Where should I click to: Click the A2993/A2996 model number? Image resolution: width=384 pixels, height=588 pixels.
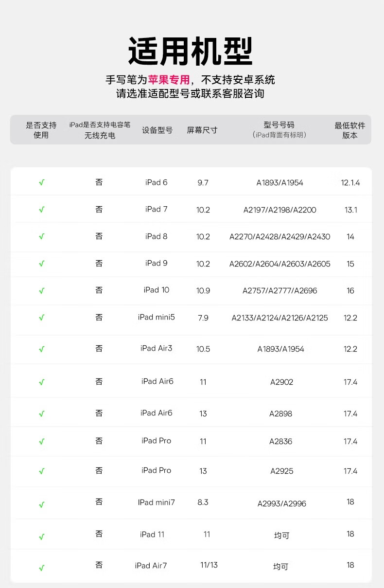coord(282,504)
